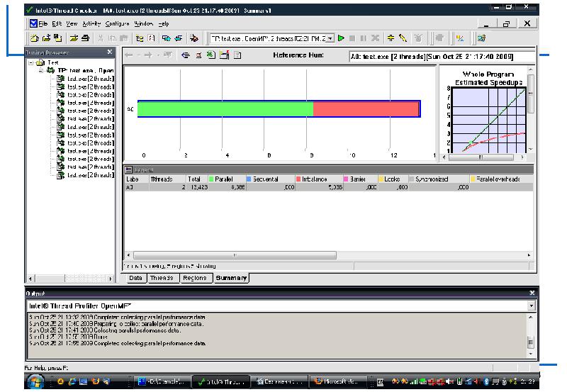Click the Imbalance column header
567x392 pixels.
tap(315, 179)
